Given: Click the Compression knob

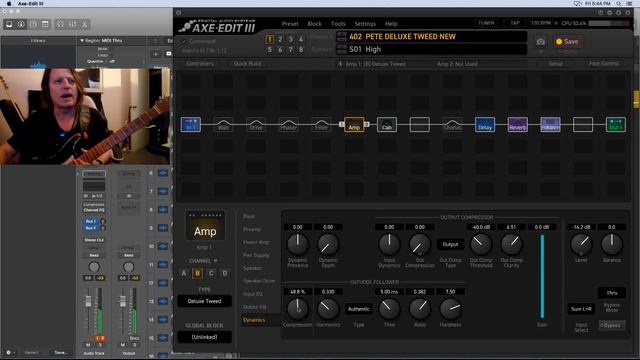Looking at the screenshot, I should tap(298, 309).
